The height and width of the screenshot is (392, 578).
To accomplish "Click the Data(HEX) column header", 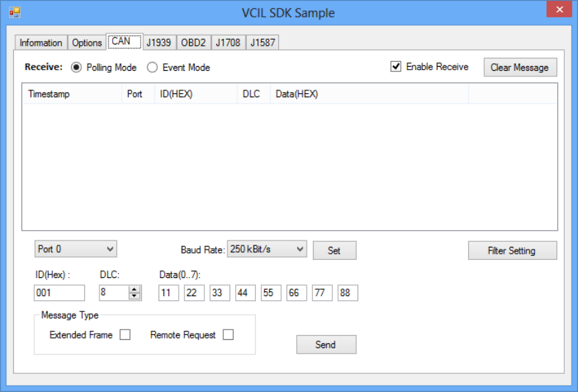I will coord(369,94).
